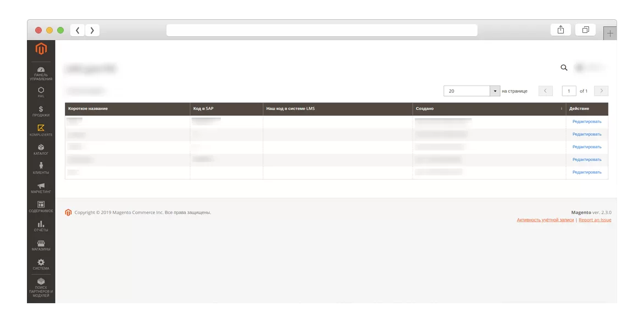Click the current page number field
This screenshot has width=644, height=323.
pos(569,91)
